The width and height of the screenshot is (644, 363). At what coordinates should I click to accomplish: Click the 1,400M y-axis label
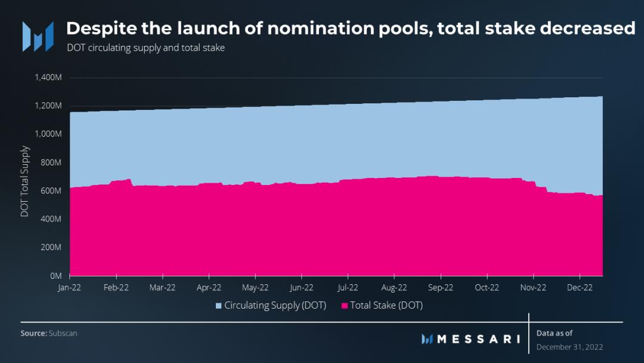tap(49, 78)
